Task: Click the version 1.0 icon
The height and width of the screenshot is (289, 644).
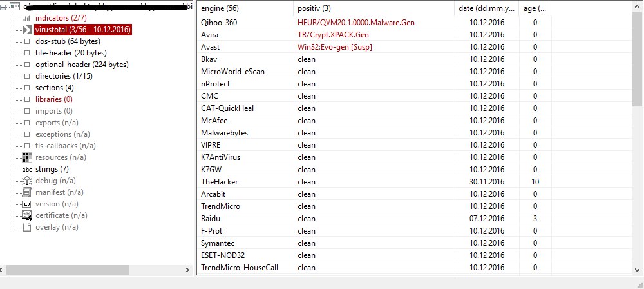Action: click(26, 204)
